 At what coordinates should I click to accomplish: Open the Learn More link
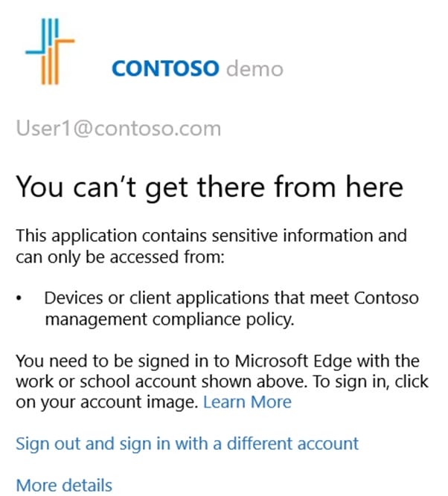click(247, 402)
